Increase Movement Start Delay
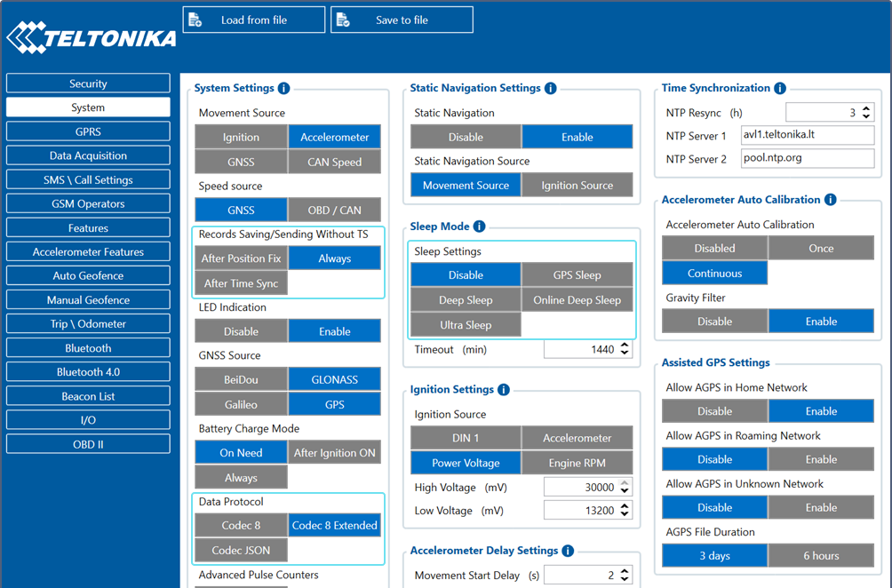 tap(625, 571)
